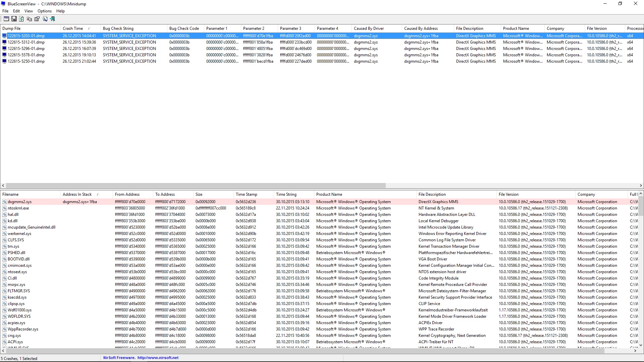
Task: Click the Find magnifier toolbar icon
Action: tap(45, 19)
